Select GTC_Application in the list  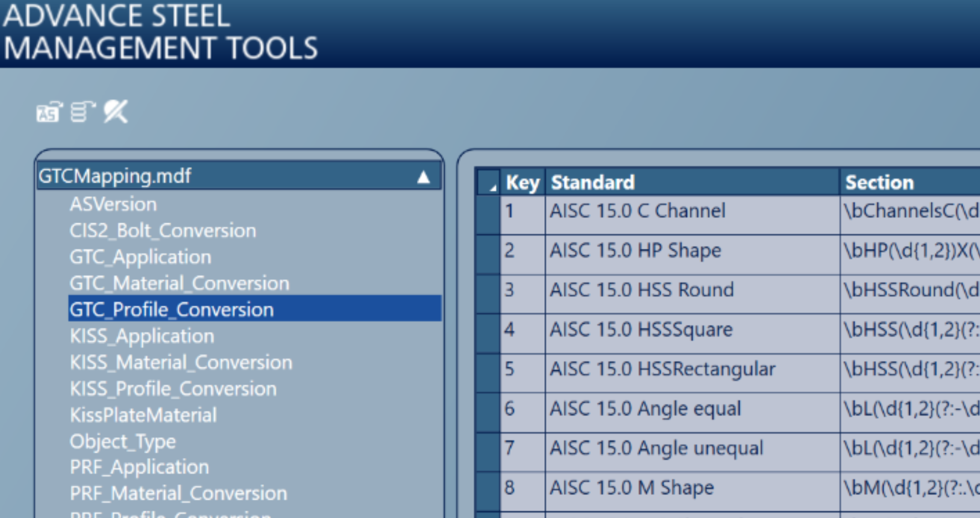140,257
